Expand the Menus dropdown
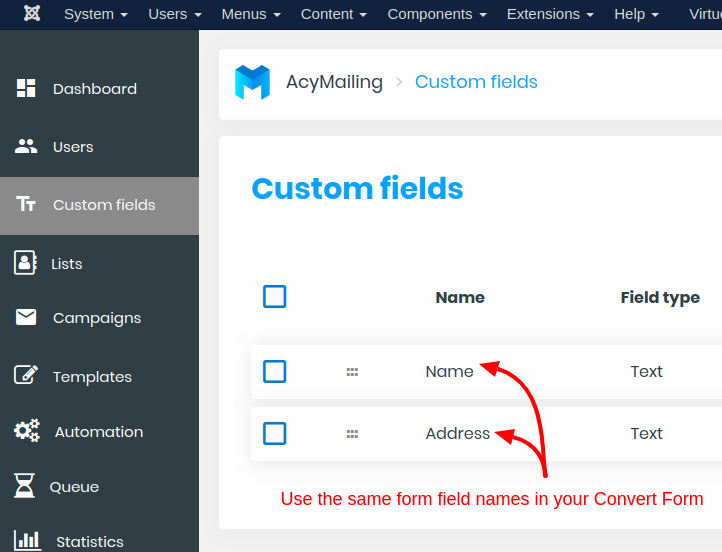 [x=251, y=14]
